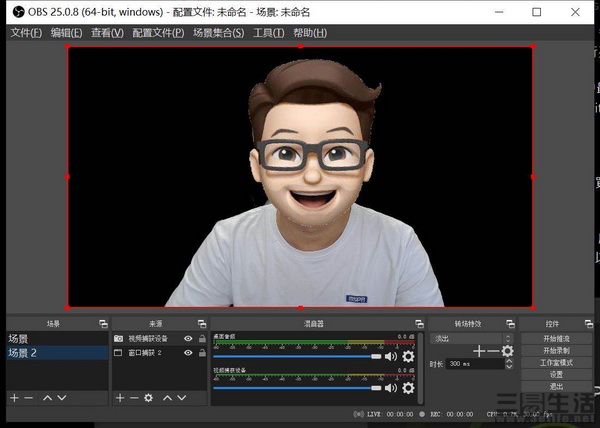The height and width of the screenshot is (428, 600).
Task: Undock the 混音器 panel with its float icon
Action: point(419,324)
